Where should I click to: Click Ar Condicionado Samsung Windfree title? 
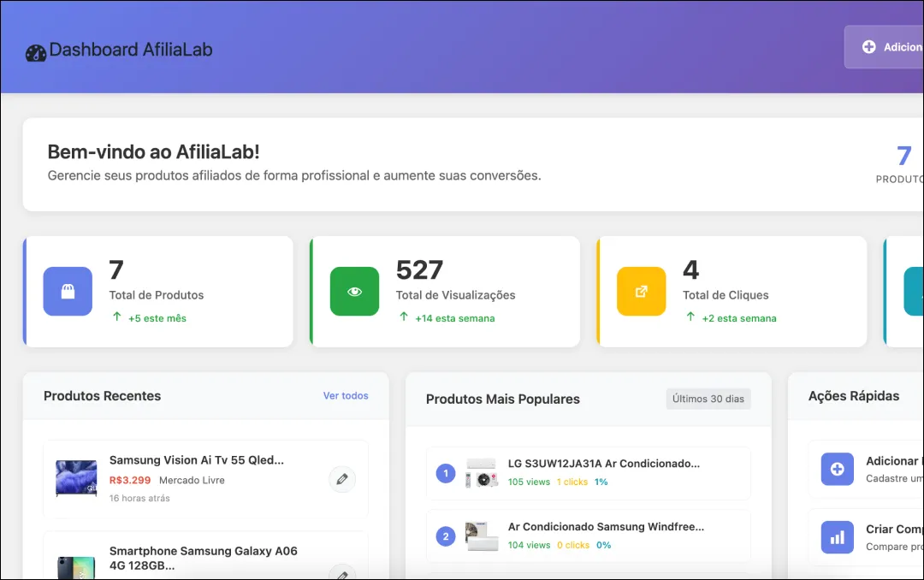(606, 527)
